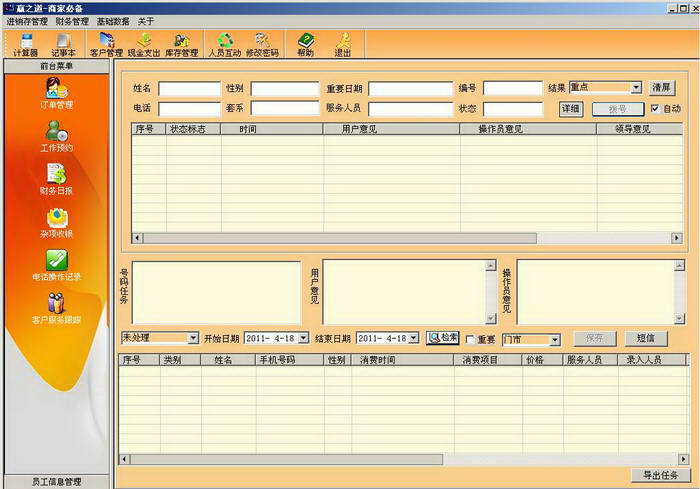Click the 领导意见 column header
The height and width of the screenshot is (489, 700).
[x=639, y=129]
